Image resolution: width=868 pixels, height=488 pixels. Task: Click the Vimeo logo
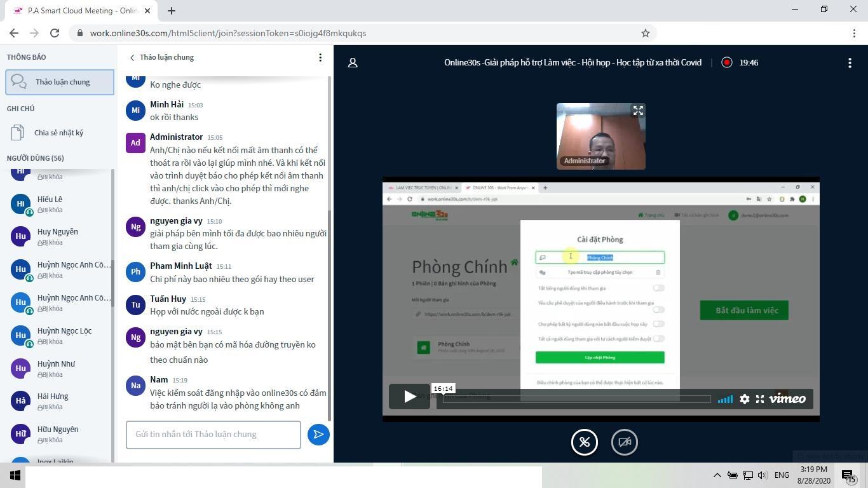(787, 398)
